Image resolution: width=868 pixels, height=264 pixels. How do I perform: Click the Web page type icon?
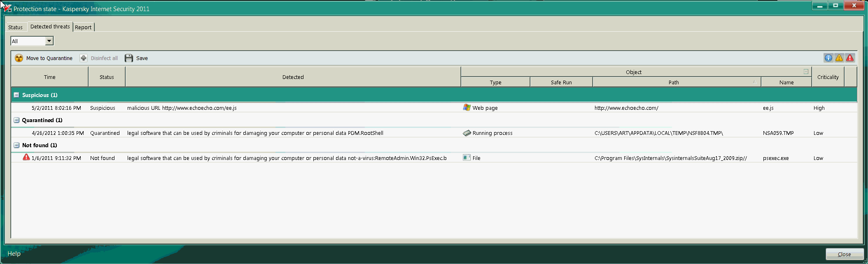(x=467, y=107)
